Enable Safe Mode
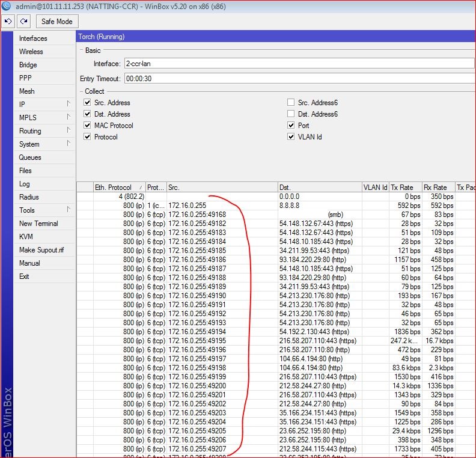The image size is (476, 458). (56, 22)
